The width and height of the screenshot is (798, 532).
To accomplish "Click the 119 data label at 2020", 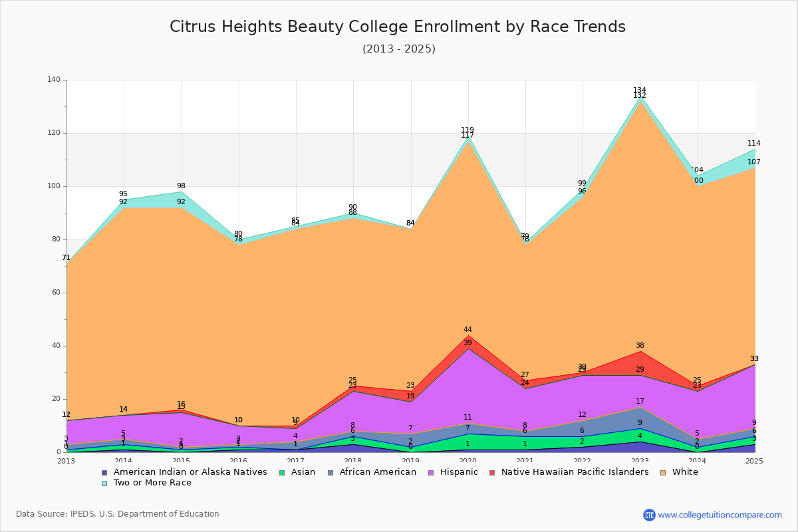I will click(467, 130).
